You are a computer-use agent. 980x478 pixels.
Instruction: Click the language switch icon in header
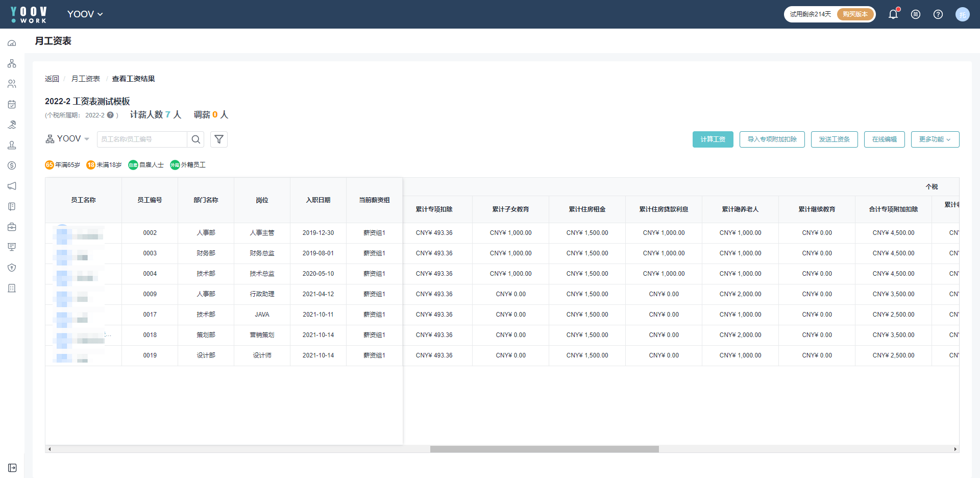click(x=916, y=14)
